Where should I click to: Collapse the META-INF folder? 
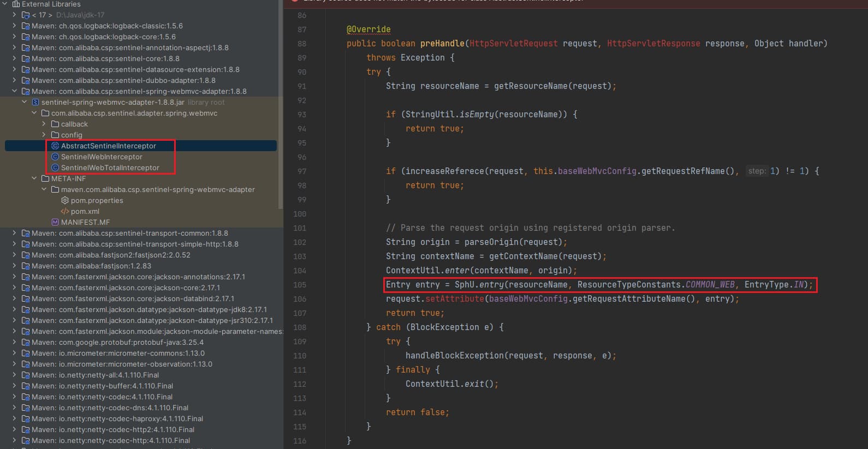34,178
